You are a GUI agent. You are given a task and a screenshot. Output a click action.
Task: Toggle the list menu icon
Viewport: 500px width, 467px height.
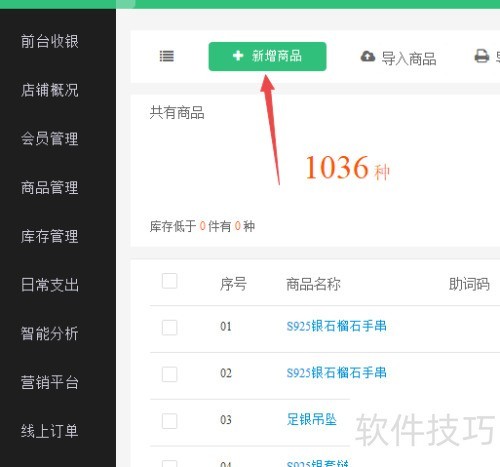(x=167, y=56)
